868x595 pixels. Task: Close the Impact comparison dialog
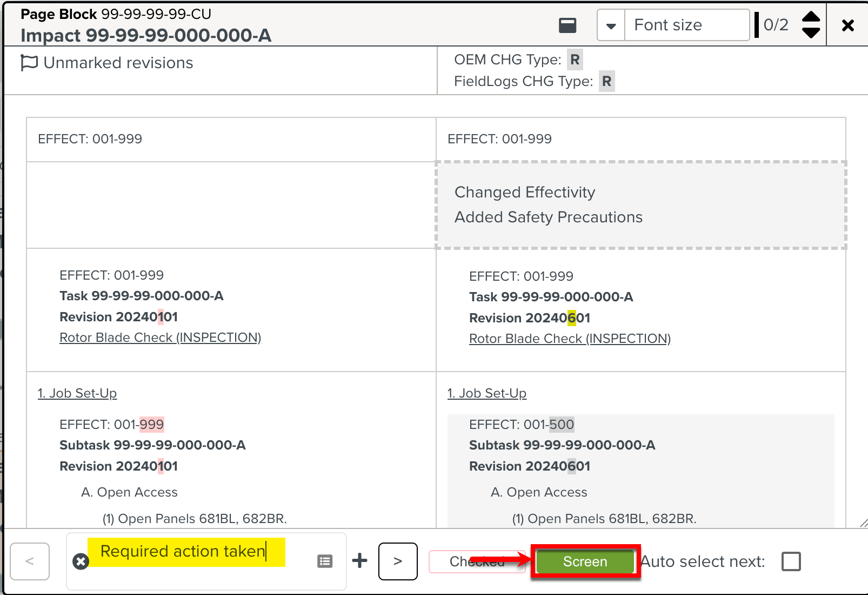(x=848, y=25)
